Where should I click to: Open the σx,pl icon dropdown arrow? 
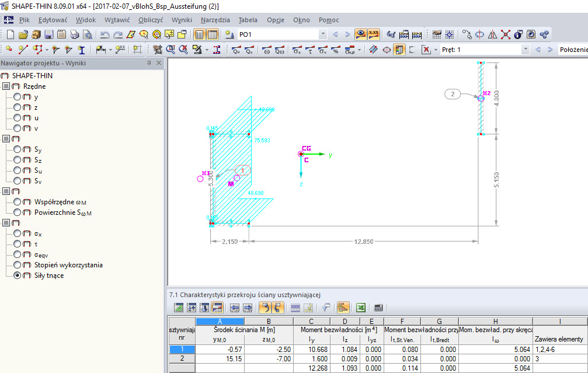click(359, 50)
